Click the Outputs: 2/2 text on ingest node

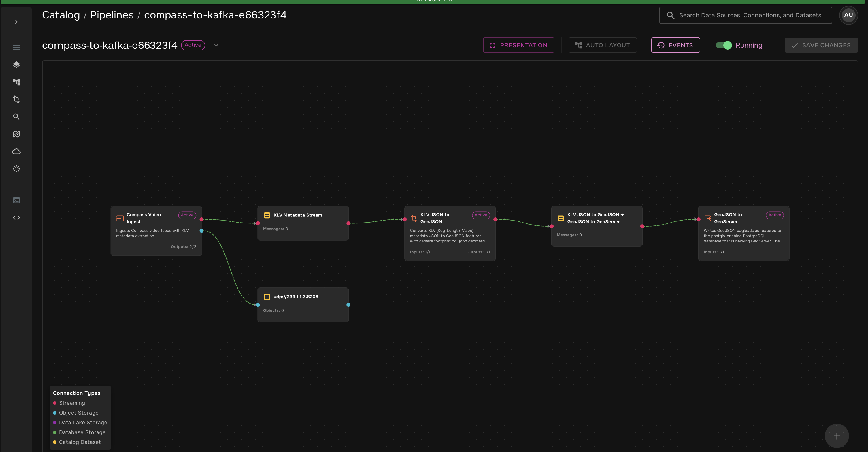tap(183, 247)
